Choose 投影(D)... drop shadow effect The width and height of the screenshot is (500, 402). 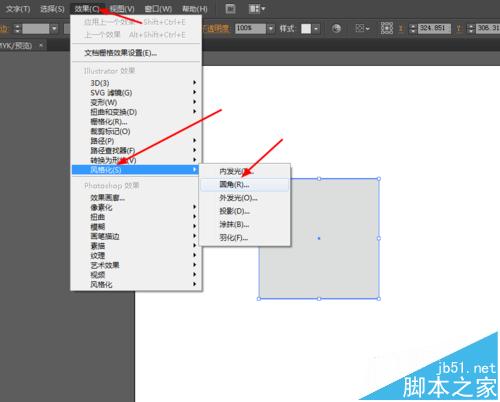click(x=245, y=211)
